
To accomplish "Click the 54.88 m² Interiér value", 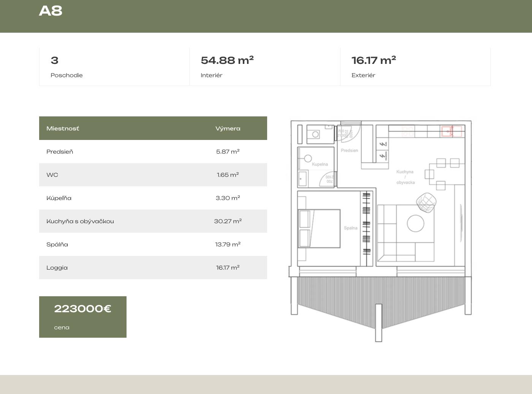I will point(227,60).
